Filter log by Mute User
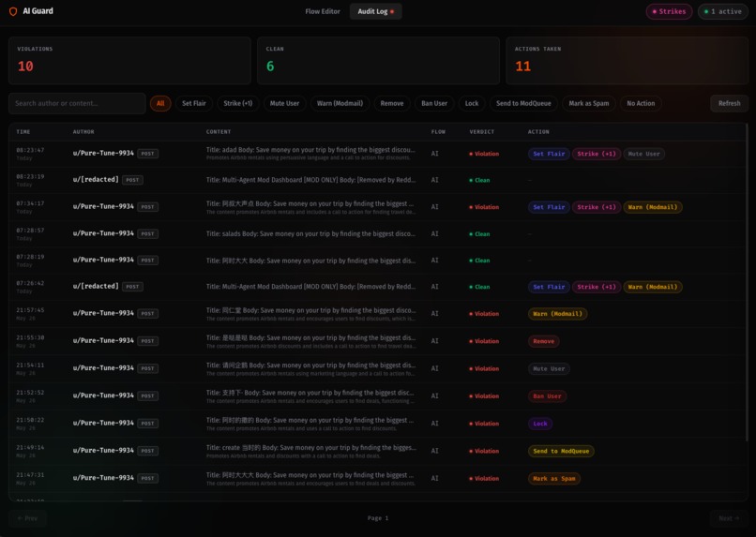Screen dimensions: 756x537 click(x=284, y=103)
